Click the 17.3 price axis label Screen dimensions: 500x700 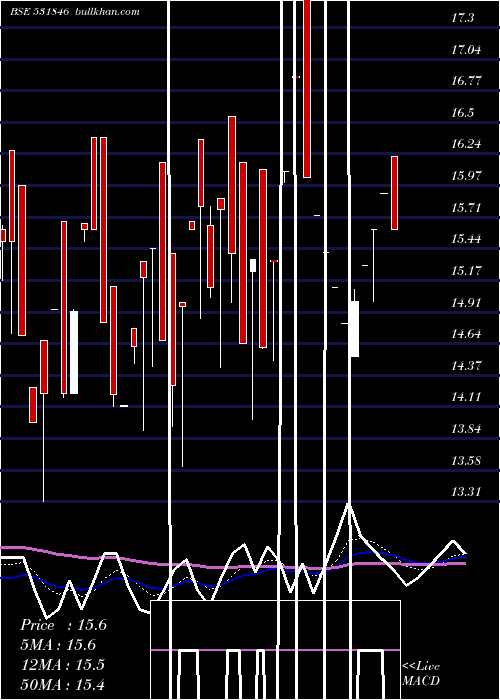tap(462, 18)
